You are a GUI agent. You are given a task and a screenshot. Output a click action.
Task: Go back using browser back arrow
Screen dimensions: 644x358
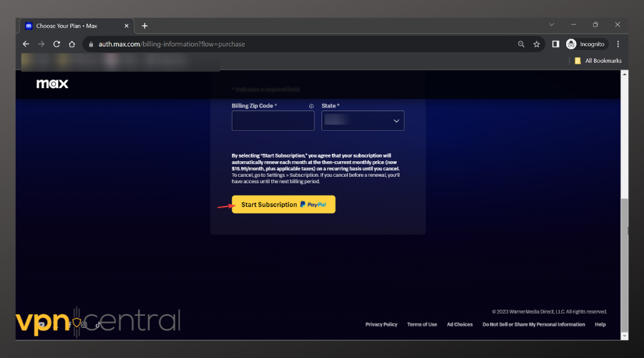click(x=26, y=44)
